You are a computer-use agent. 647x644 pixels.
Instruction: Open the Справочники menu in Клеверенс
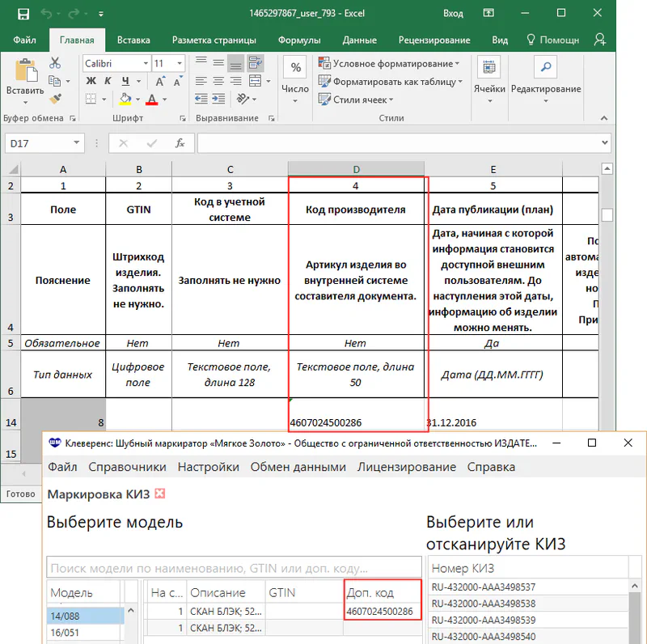[x=127, y=467]
